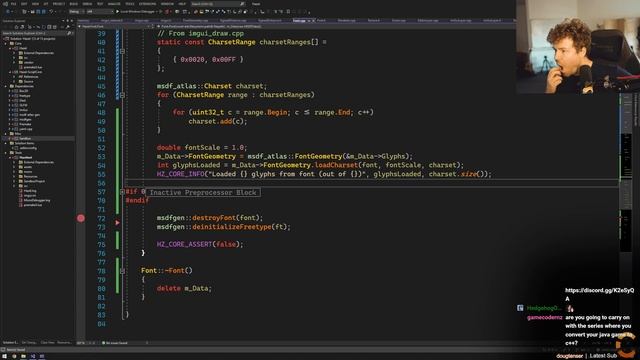Select the Sandbox project

24,138
